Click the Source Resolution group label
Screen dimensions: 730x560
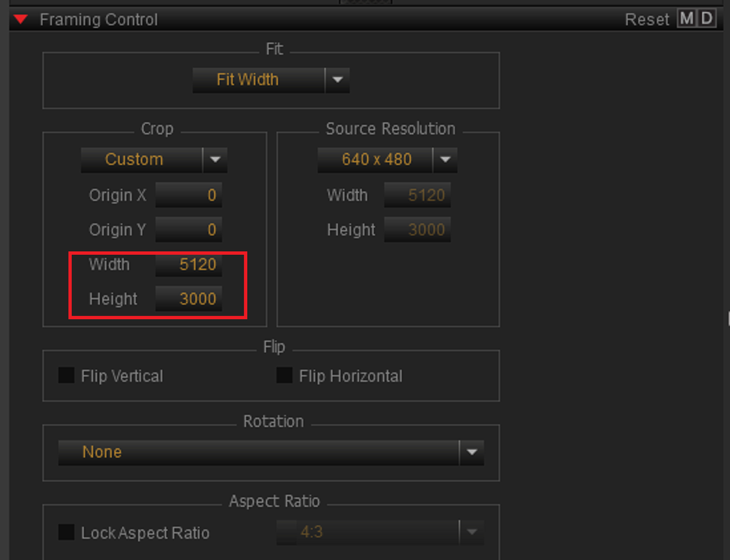click(x=391, y=129)
